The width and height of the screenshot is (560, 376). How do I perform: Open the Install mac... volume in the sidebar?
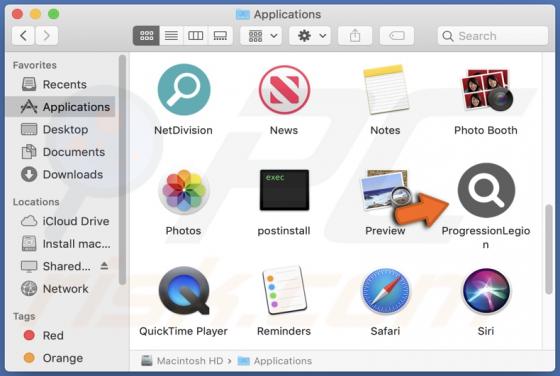[61, 244]
